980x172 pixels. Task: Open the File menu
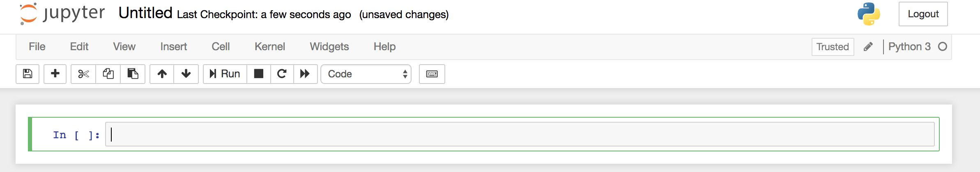(37, 46)
